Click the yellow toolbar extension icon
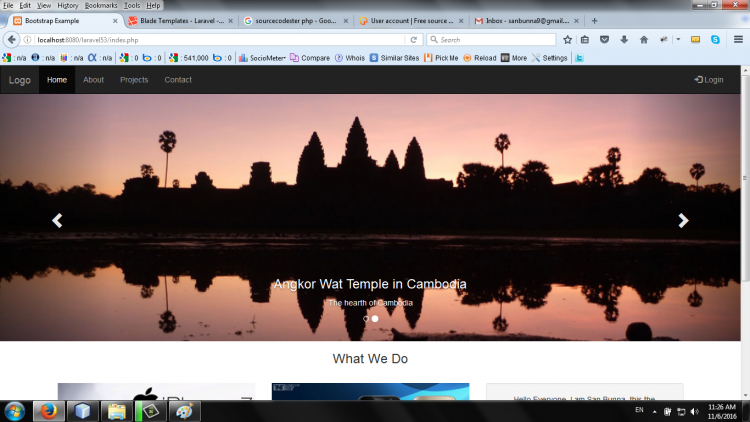The image size is (750, 422). point(695,40)
